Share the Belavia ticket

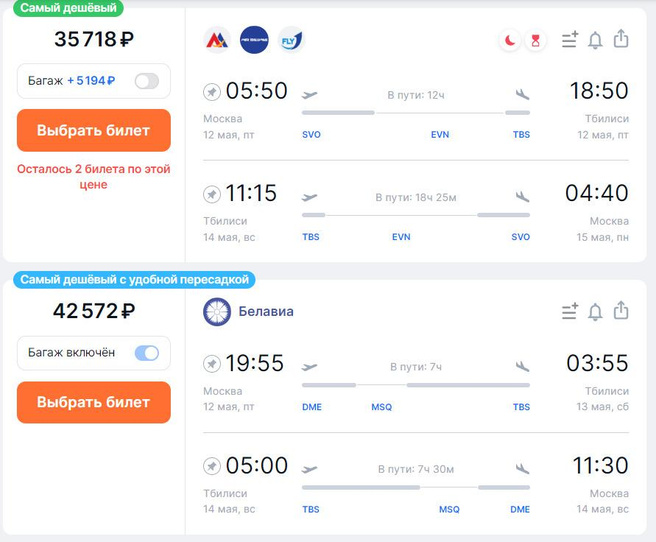click(621, 312)
